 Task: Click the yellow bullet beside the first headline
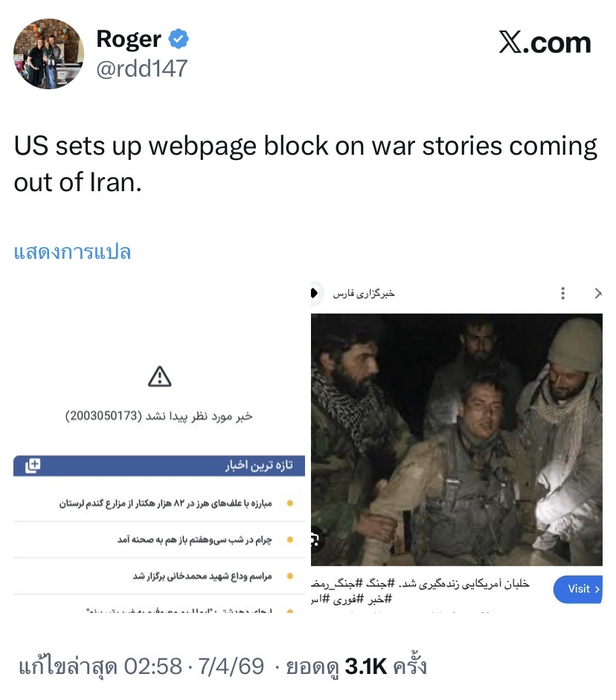(x=289, y=503)
